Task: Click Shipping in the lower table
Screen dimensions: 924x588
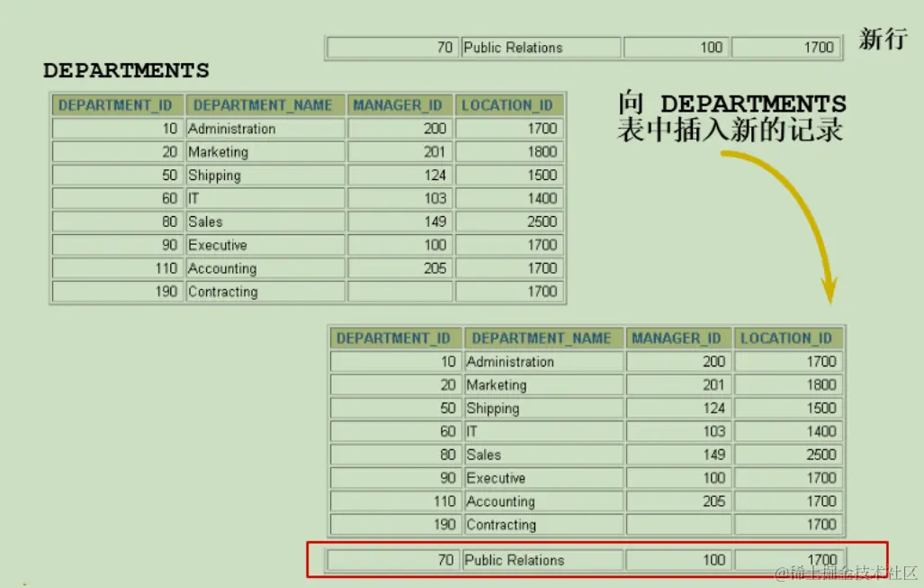Action: pyautogui.click(x=493, y=409)
